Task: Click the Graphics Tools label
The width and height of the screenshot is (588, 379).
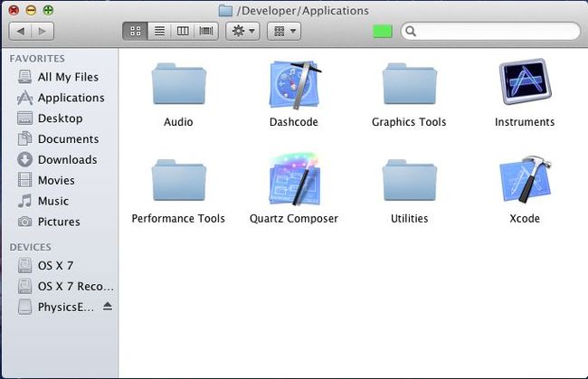Action: point(409,122)
